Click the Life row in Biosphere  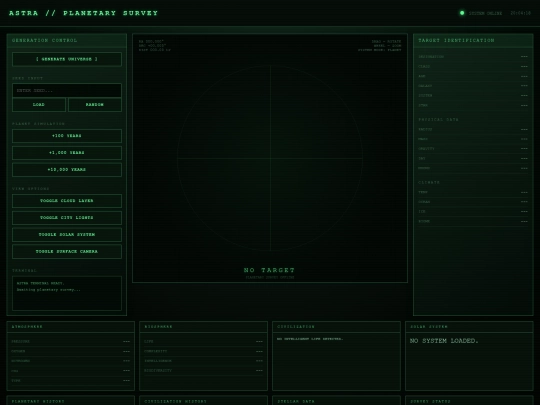pyautogui.click(x=204, y=341)
